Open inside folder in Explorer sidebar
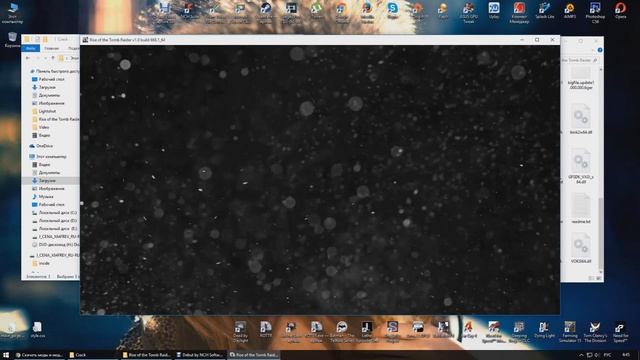640x360 pixels. pyautogui.click(x=41, y=263)
